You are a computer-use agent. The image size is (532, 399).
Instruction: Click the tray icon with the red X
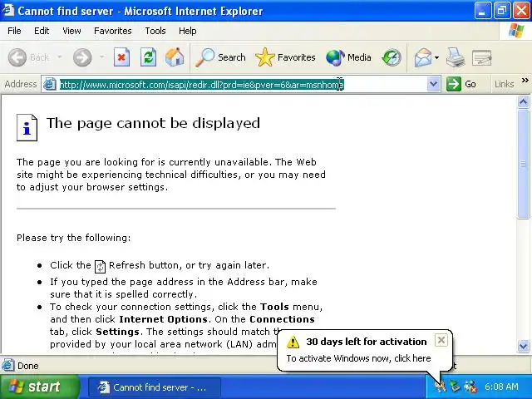[470, 387]
